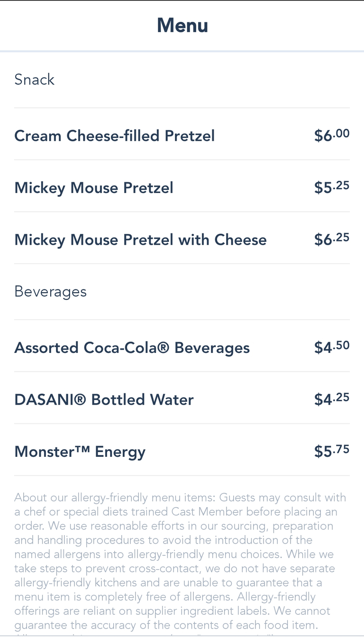364x638 pixels.
Task: Tap the $4.50 beverage price
Action: tap(332, 347)
